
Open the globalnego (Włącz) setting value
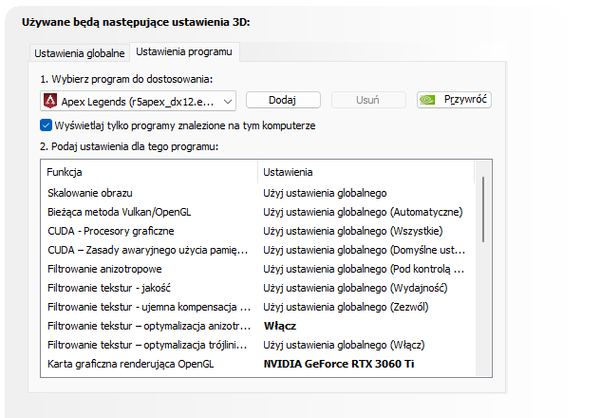[x=344, y=345]
